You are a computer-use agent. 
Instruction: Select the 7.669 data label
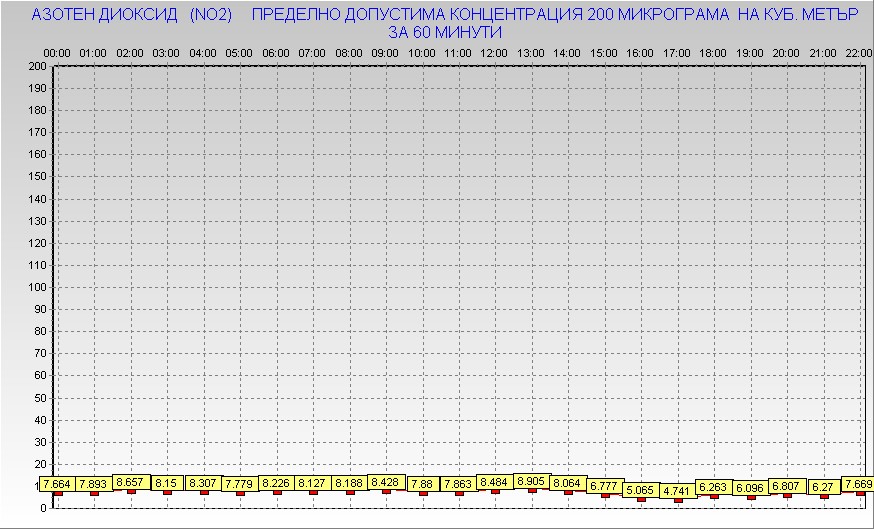858,484
